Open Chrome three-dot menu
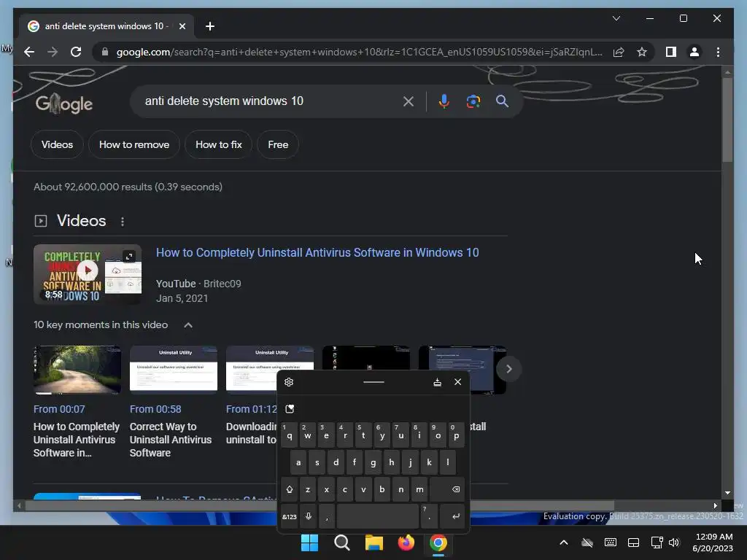Image resolution: width=747 pixels, height=560 pixels. click(x=718, y=52)
